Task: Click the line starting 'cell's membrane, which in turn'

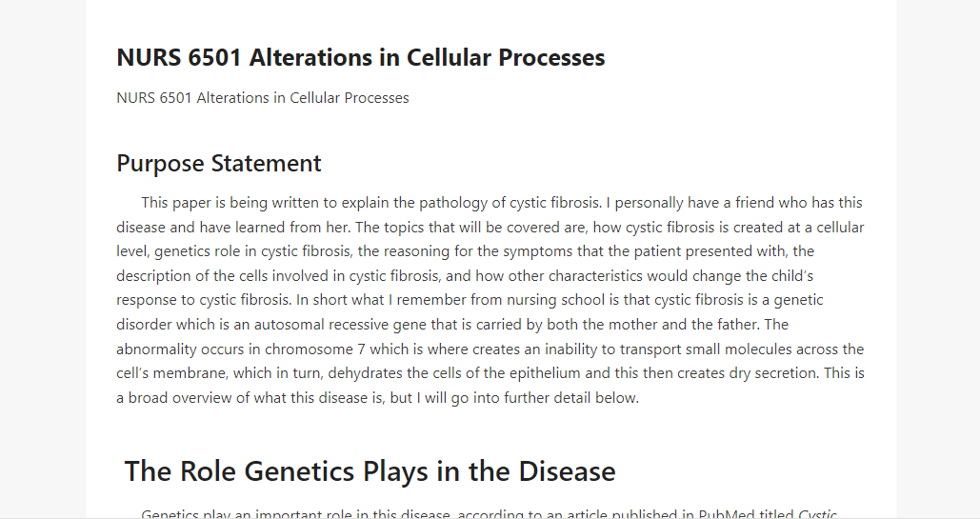Action: point(490,373)
